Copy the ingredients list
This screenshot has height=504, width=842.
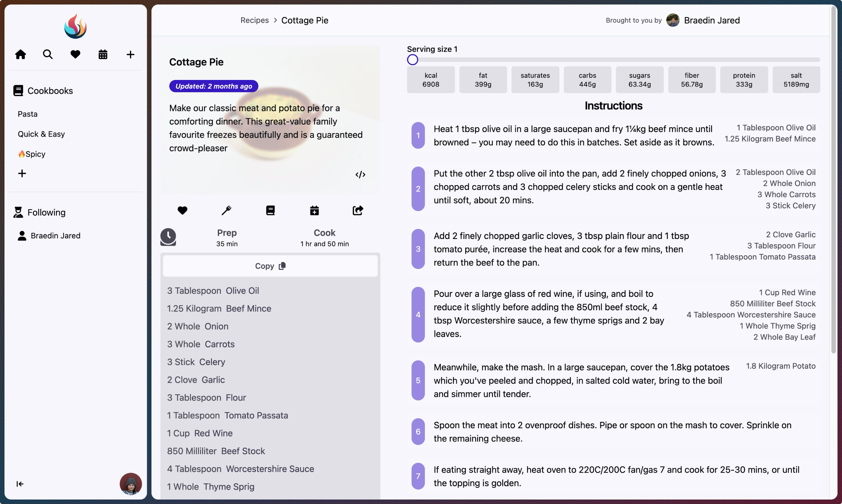pos(270,266)
